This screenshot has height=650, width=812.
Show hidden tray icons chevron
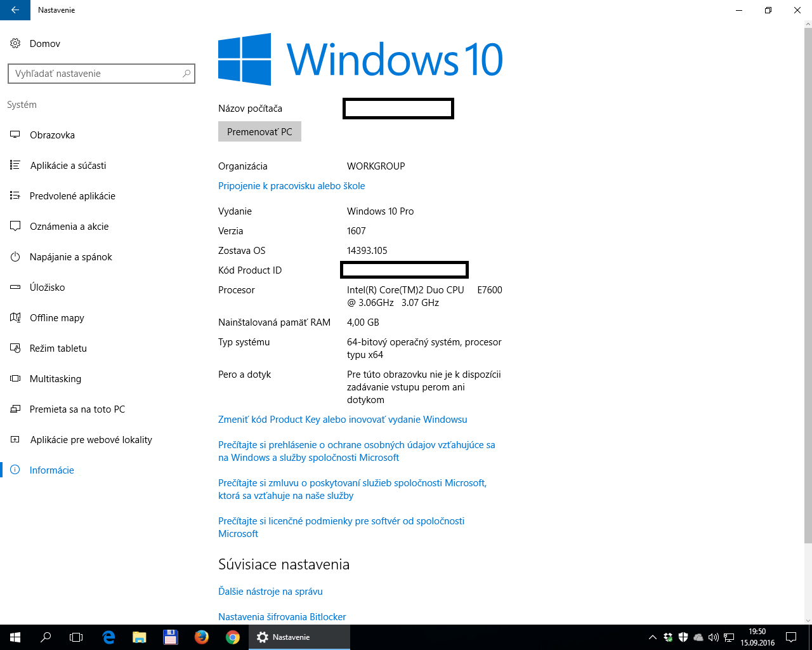(x=652, y=637)
